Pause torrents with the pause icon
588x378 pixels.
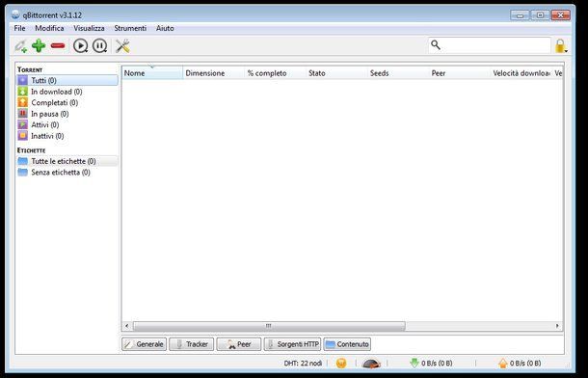99,46
